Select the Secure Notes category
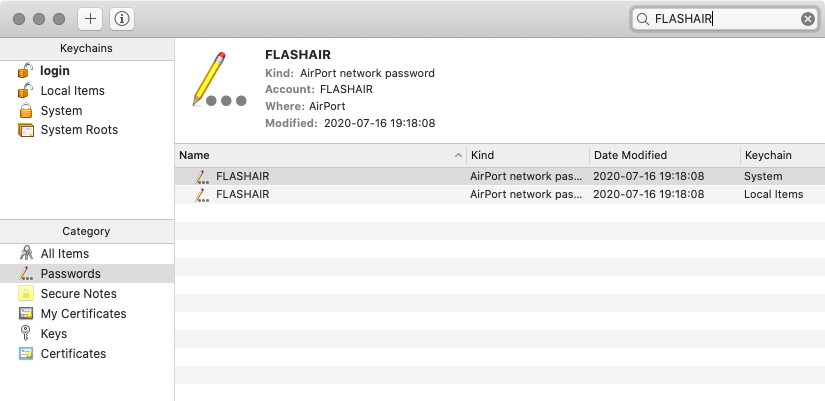825x401 pixels. 78,294
